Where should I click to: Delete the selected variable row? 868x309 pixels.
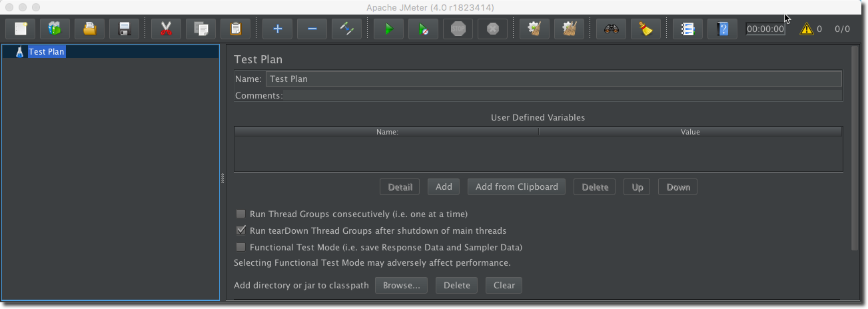click(x=595, y=187)
